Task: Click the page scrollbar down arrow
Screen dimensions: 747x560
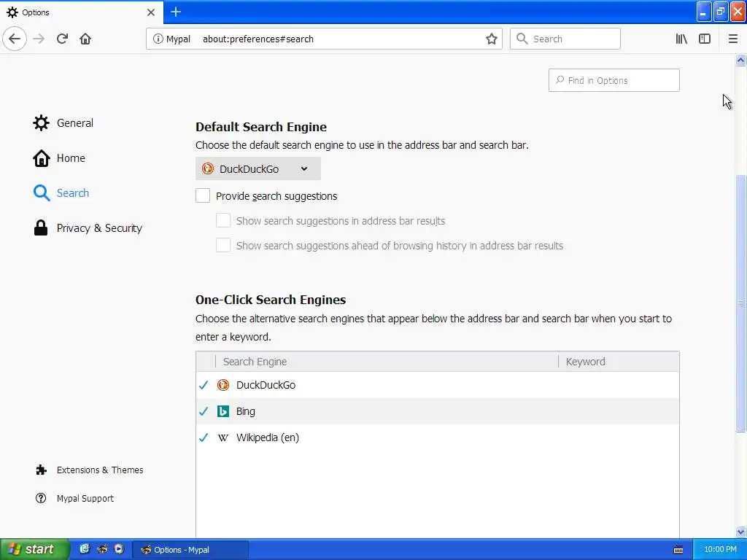Action: (x=741, y=532)
